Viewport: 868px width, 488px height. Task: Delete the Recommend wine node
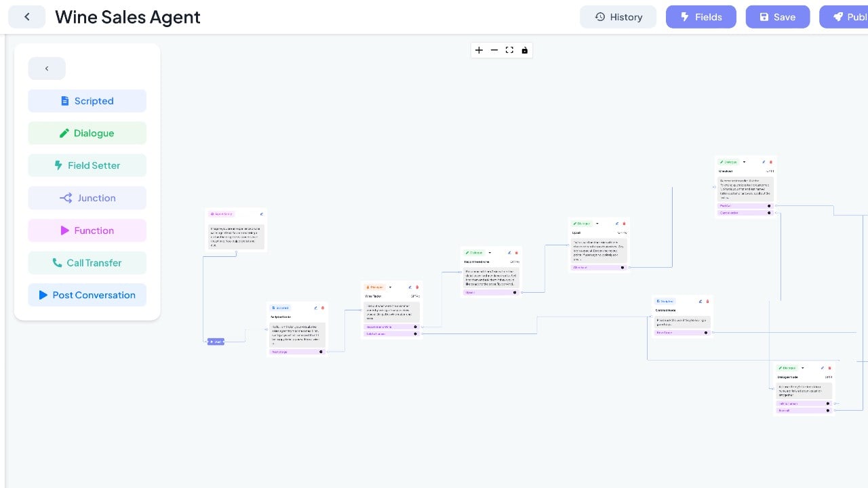pyautogui.click(x=516, y=253)
